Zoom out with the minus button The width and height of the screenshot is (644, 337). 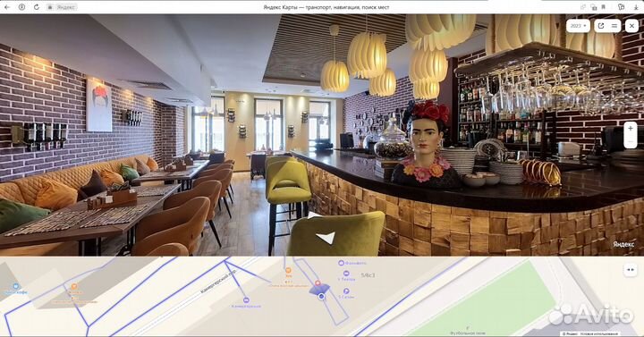pos(631,141)
